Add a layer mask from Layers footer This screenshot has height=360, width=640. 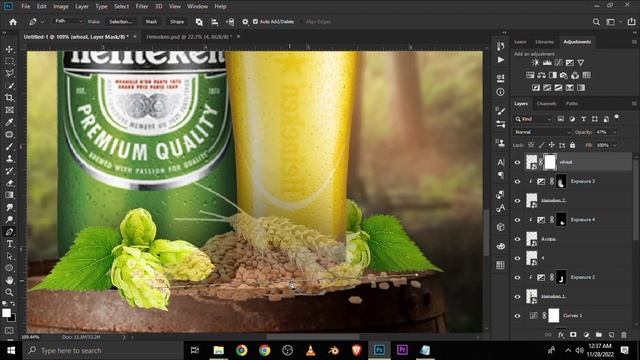573,335
